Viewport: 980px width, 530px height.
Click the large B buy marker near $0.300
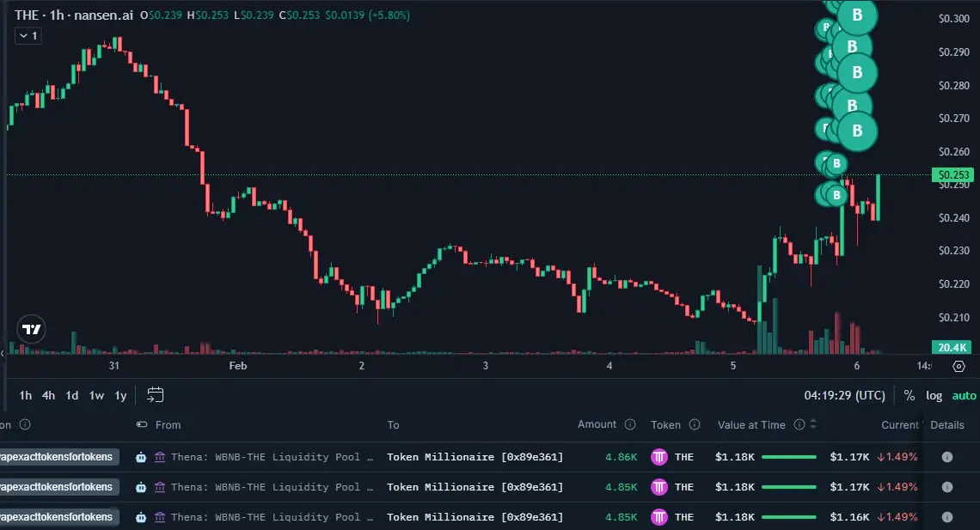(857, 15)
